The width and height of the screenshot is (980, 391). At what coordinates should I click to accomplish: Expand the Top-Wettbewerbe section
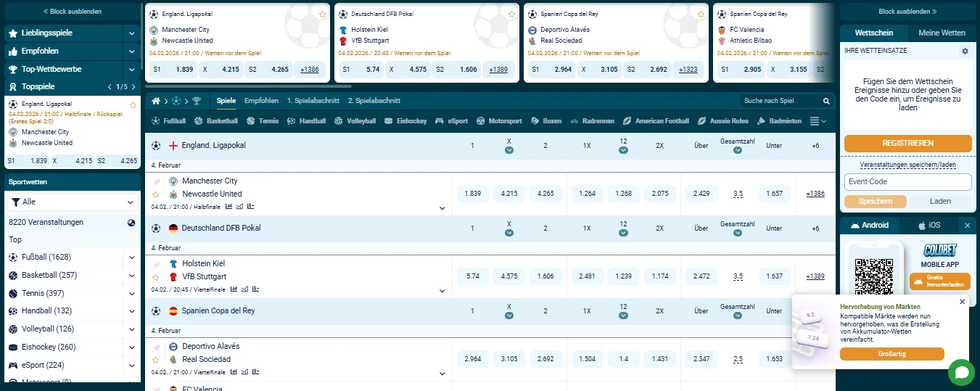(131, 70)
